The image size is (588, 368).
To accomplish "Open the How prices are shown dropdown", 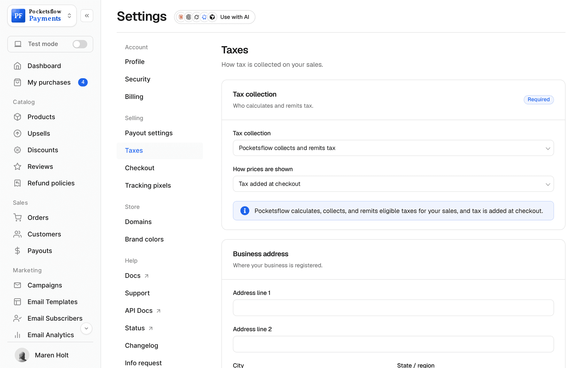I will 393,184.
